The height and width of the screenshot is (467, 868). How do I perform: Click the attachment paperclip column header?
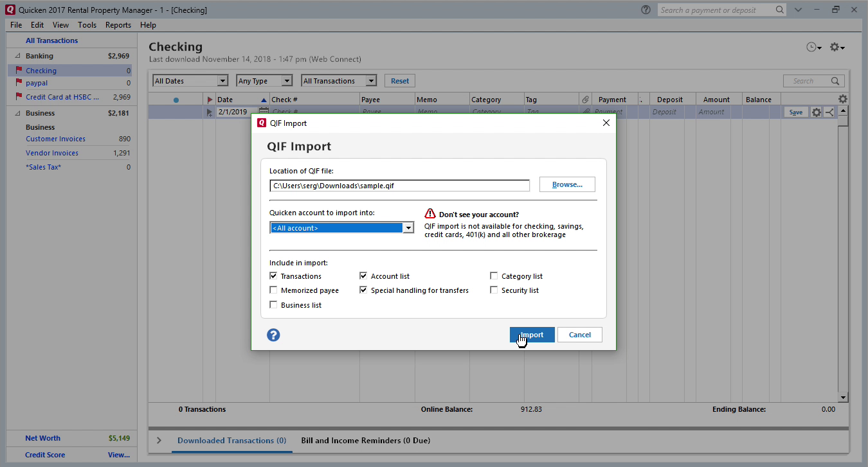coord(585,100)
